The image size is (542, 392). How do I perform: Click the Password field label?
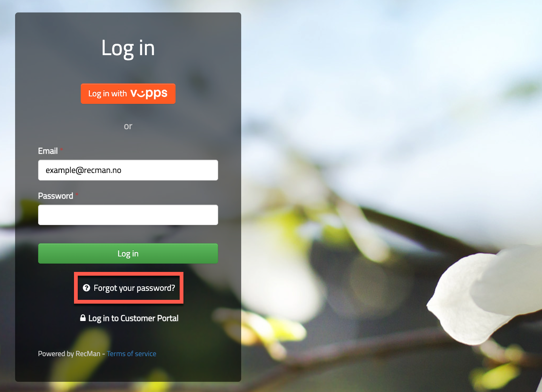55,196
